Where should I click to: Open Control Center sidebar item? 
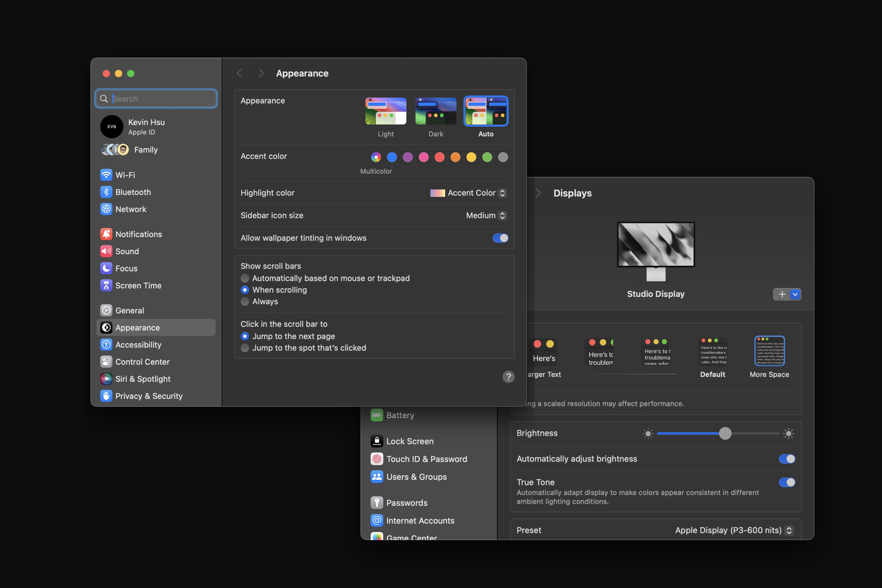pyautogui.click(x=142, y=362)
